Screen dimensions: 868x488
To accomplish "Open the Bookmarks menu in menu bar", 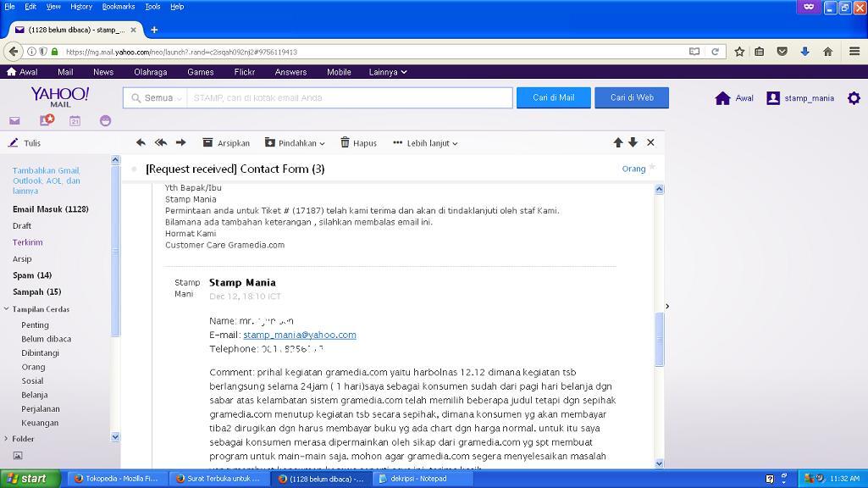I will tap(119, 7).
